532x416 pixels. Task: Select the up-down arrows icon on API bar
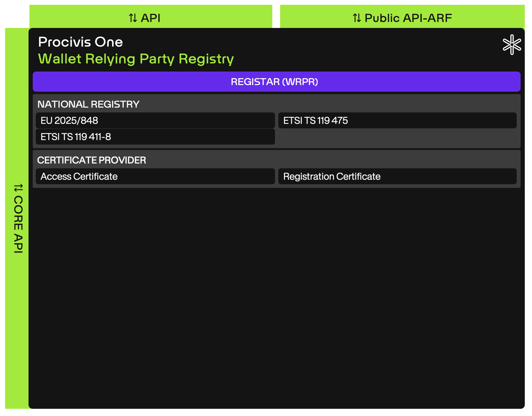click(x=133, y=17)
